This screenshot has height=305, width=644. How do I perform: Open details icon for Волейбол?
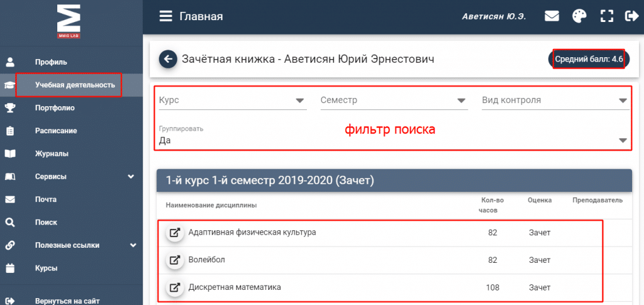[x=175, y=260]
